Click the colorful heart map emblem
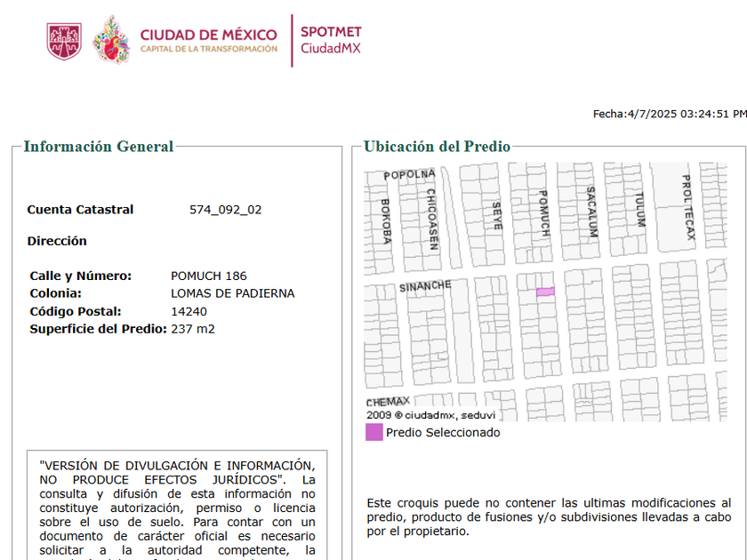Screen dimensions: 747x560 pos(112,40)
